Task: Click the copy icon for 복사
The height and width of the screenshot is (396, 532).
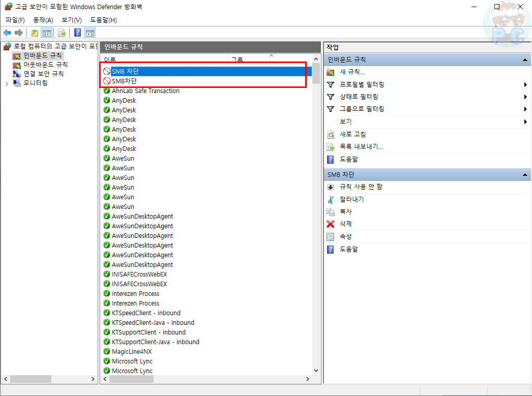Action: click(331, 211)
